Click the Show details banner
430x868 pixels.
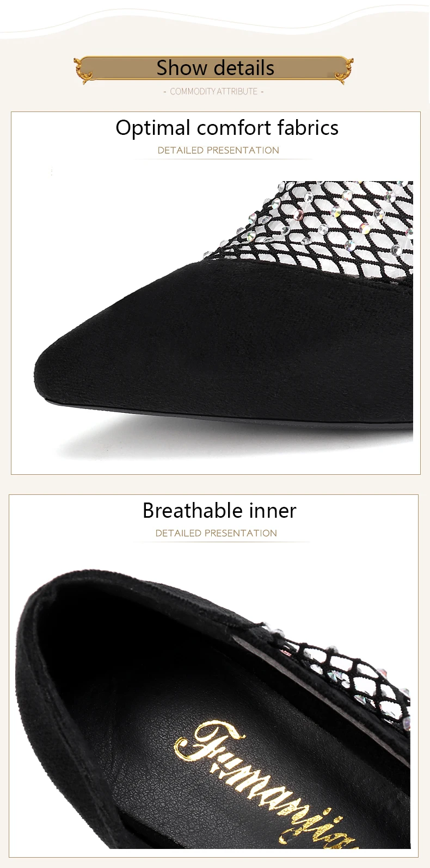pyautogui.click(x=214, y=69)
